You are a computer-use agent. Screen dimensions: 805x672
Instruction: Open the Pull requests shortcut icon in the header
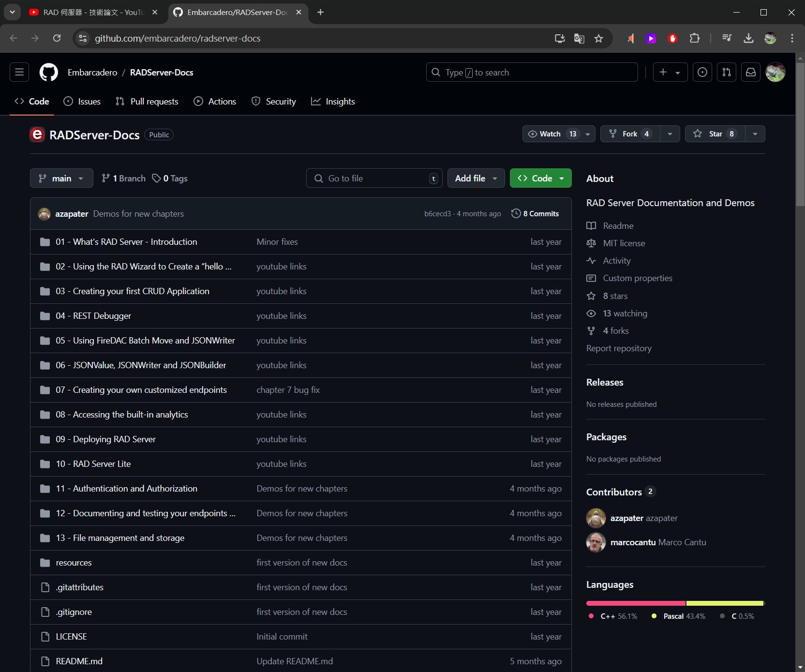pos(726,72)
